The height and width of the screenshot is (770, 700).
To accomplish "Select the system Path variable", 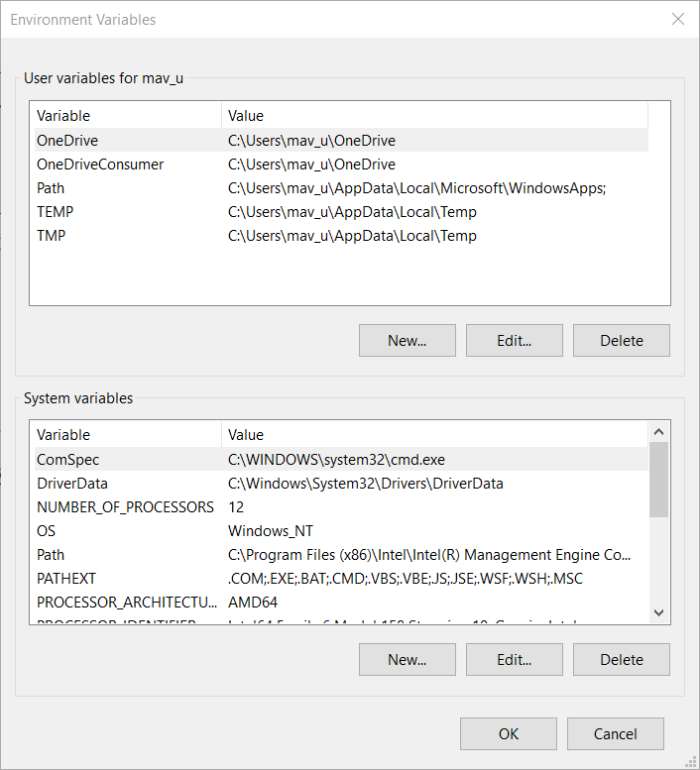I will coord(52,555).
